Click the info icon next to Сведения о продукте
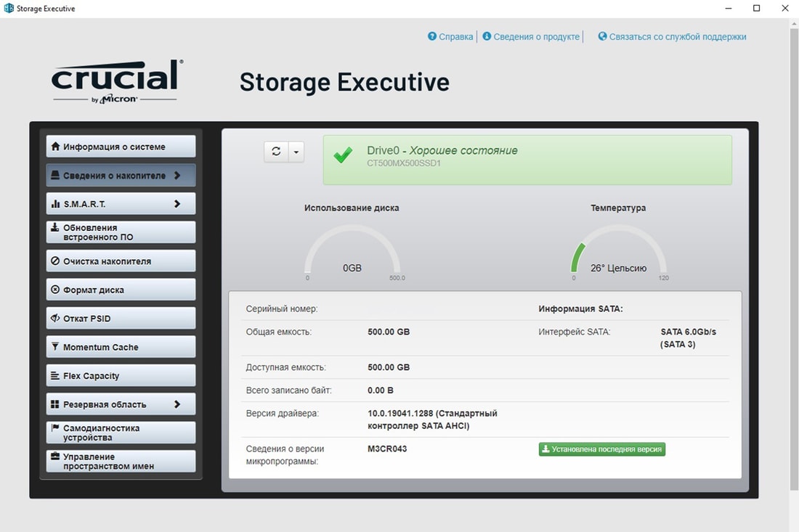Viewport: 799px width, 532px height. pyautogui.click(x=487, y=36)
